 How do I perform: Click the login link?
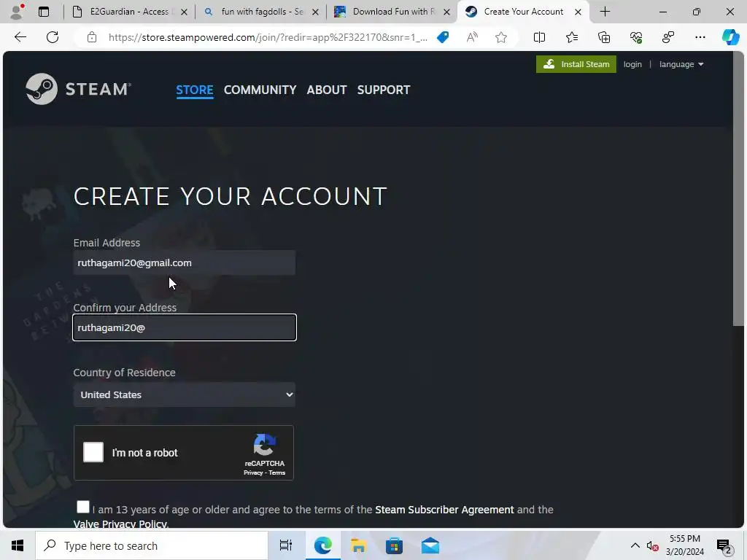[x=632, y=64]
